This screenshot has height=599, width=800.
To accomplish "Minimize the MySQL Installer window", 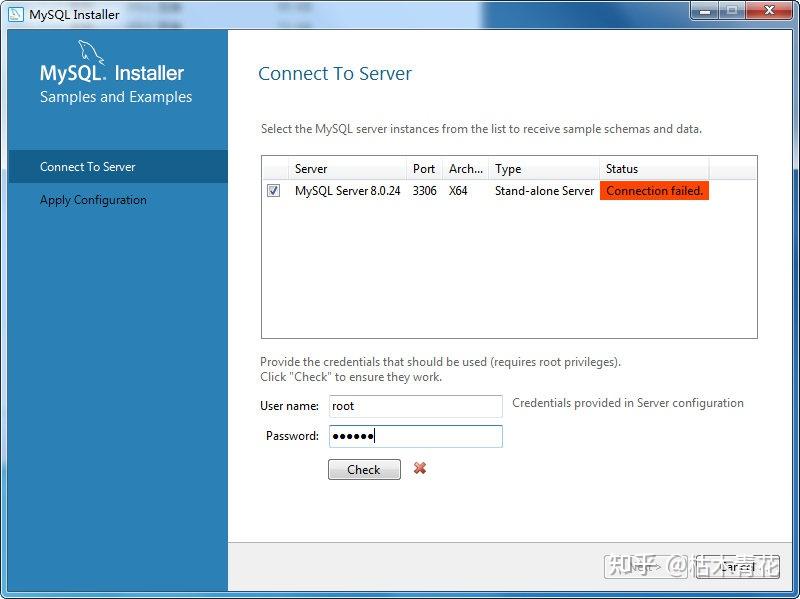I will [x=705, y=11].
